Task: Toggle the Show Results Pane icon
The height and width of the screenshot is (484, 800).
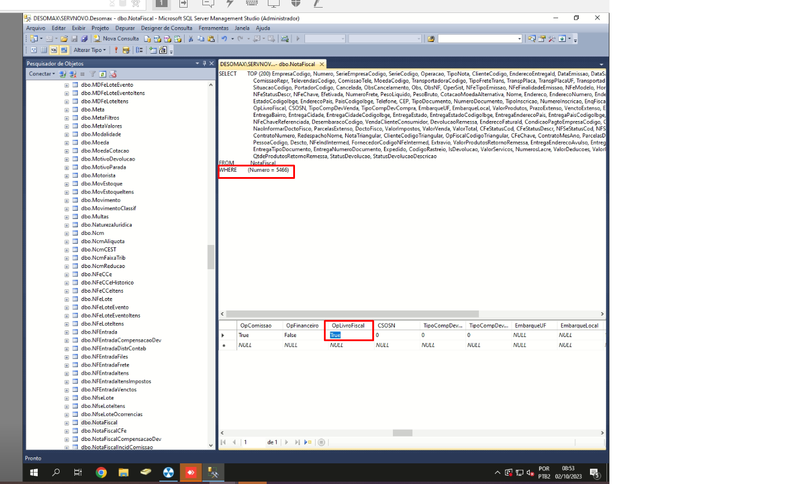Action: [x=64, y=50]
